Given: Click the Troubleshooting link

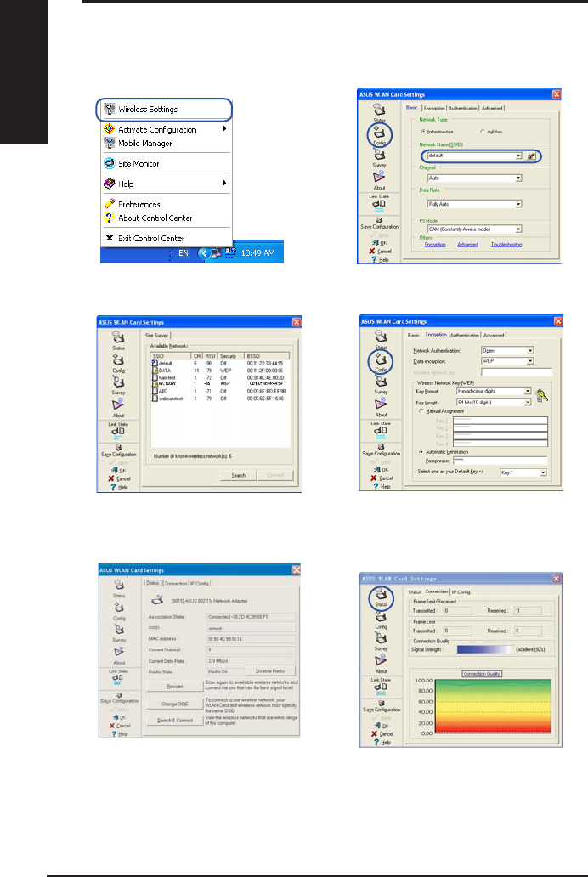Looking at the screenshot, I should coord(506,245).
